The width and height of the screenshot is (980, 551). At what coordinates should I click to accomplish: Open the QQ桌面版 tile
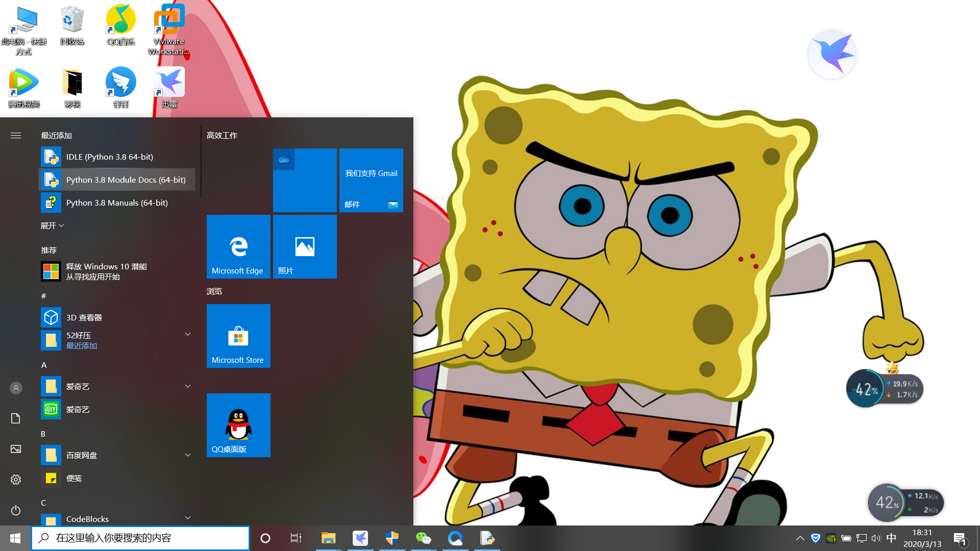pos(238,425)
